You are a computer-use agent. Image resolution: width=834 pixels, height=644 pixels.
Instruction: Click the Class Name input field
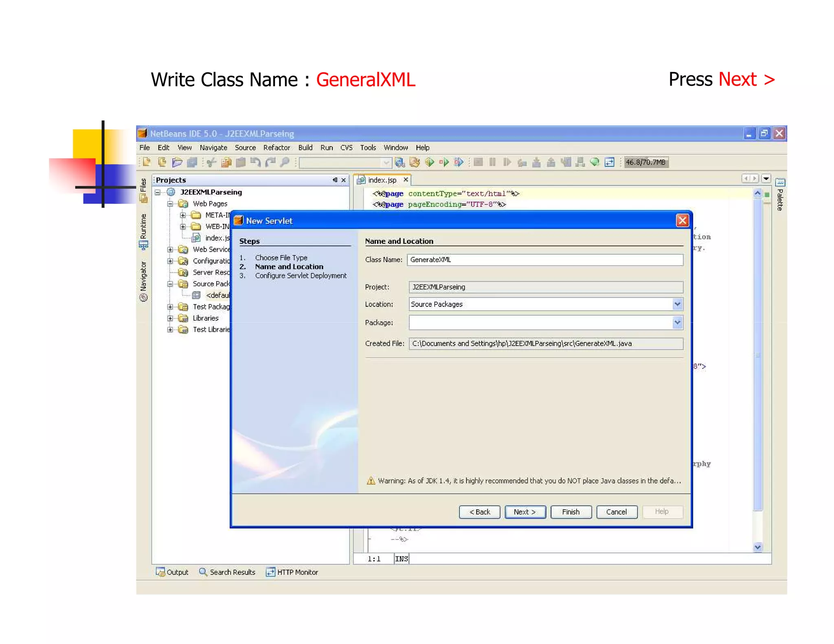(545, 260)
